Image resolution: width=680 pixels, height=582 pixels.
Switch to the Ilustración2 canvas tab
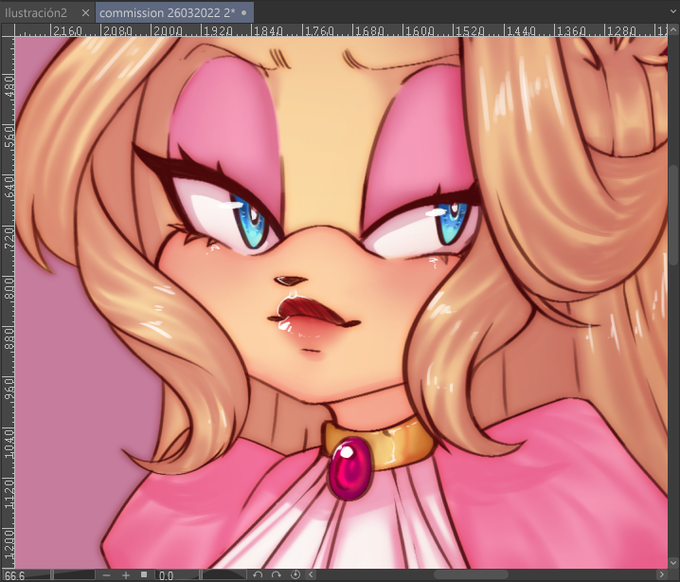coord(36,13)
